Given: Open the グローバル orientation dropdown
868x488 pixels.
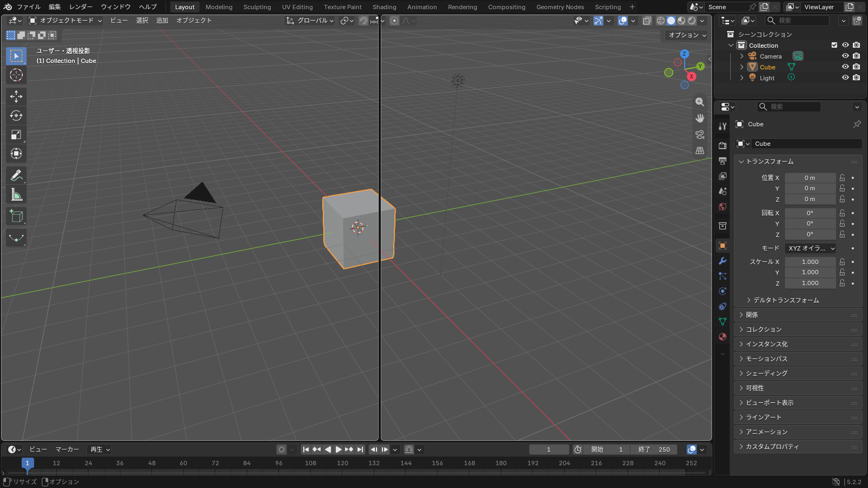Looking at the screenshot, I should click(310, 21).
